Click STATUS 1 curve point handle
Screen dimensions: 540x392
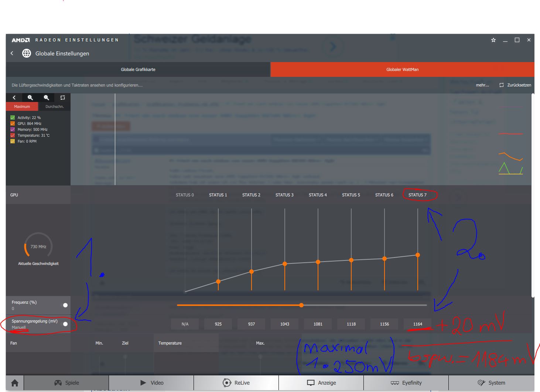point(218,282)
